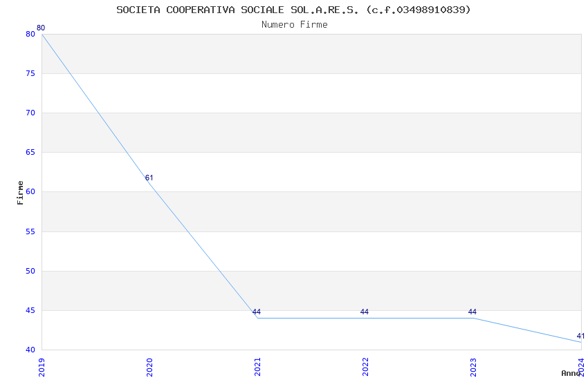Click y-axis tick label 60
The height and width of the screenshot is (380, 588).
click(30, 191)
